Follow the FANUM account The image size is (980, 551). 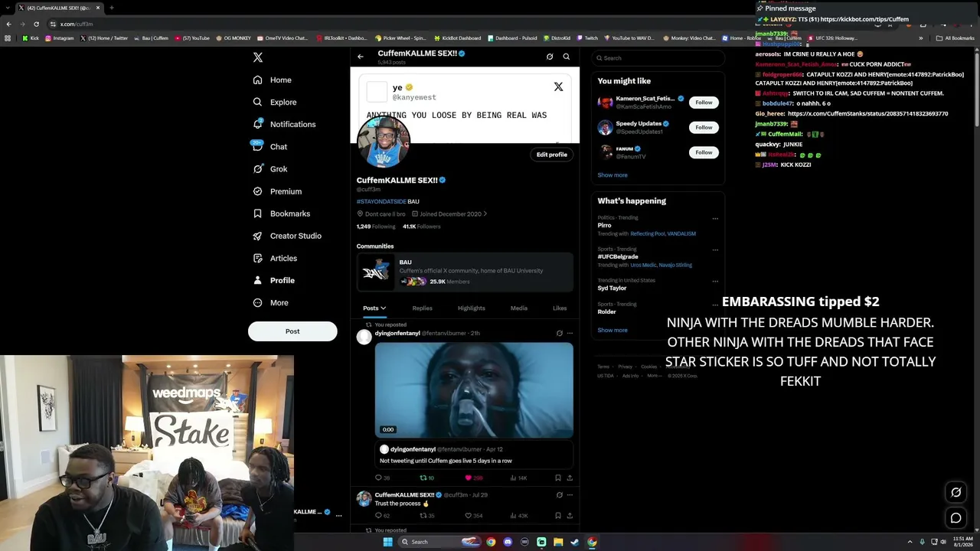(x=704, y=152)
